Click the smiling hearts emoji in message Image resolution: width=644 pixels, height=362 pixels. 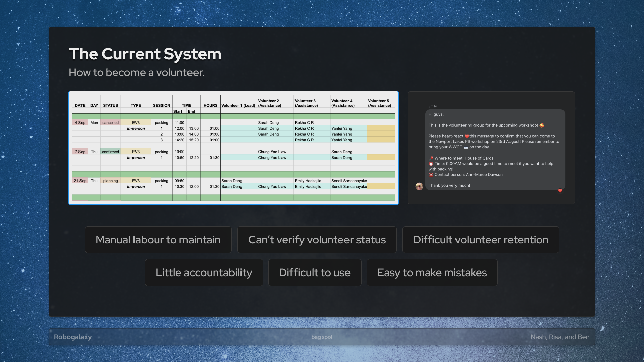[x=541, y=125]
